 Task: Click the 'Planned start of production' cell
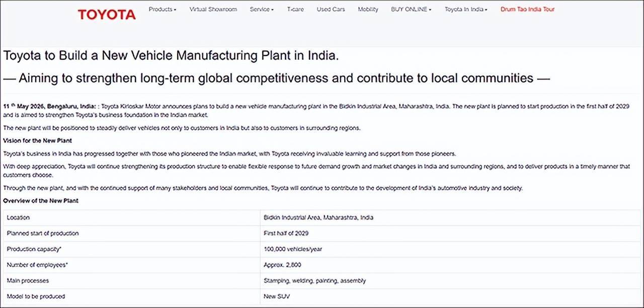pos(132,233)
